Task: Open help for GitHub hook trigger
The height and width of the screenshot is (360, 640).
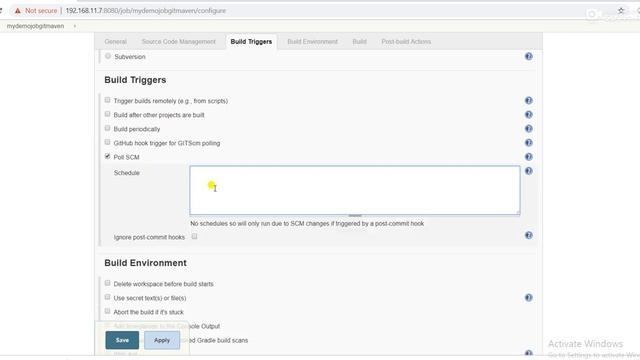Action: 529,143
